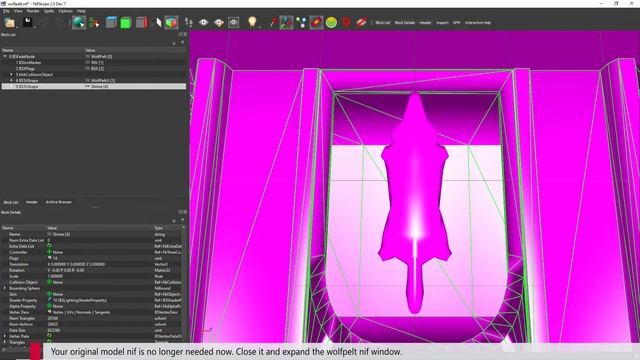
Task: Toggle Block List in the toolbar
Action: [x=382, y=23]
